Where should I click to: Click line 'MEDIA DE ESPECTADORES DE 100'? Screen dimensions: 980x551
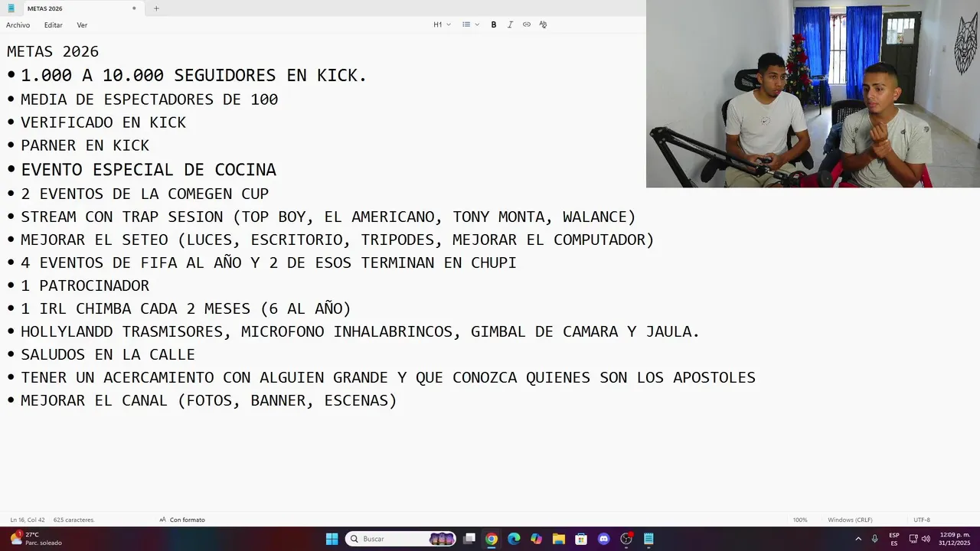point(149,99)
